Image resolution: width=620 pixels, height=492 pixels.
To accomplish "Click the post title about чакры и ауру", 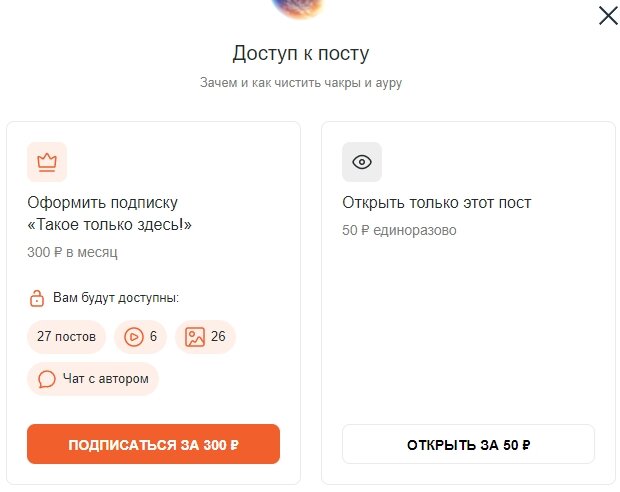I will [301, 83].
